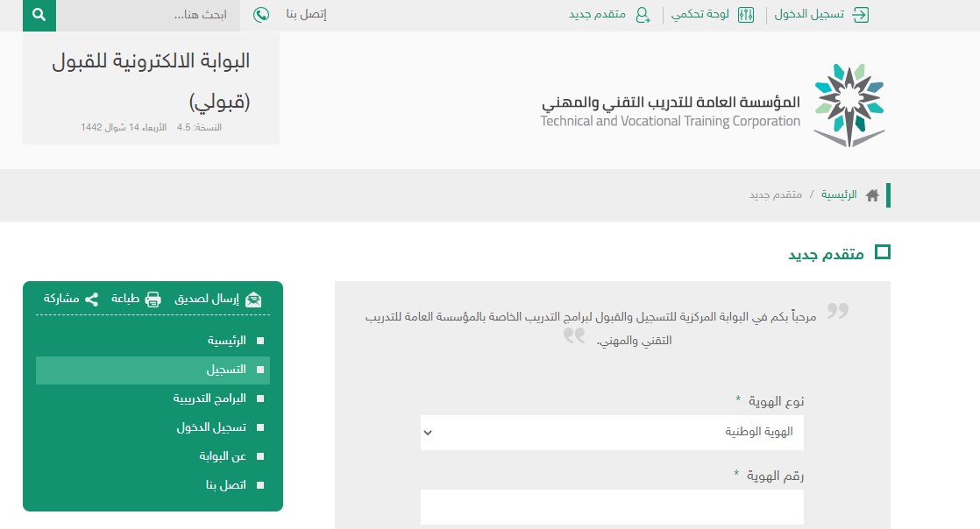Screen dimensions: 980x529
Task: Click إرسال لصديق text link
Action: [x=207, y=299]
